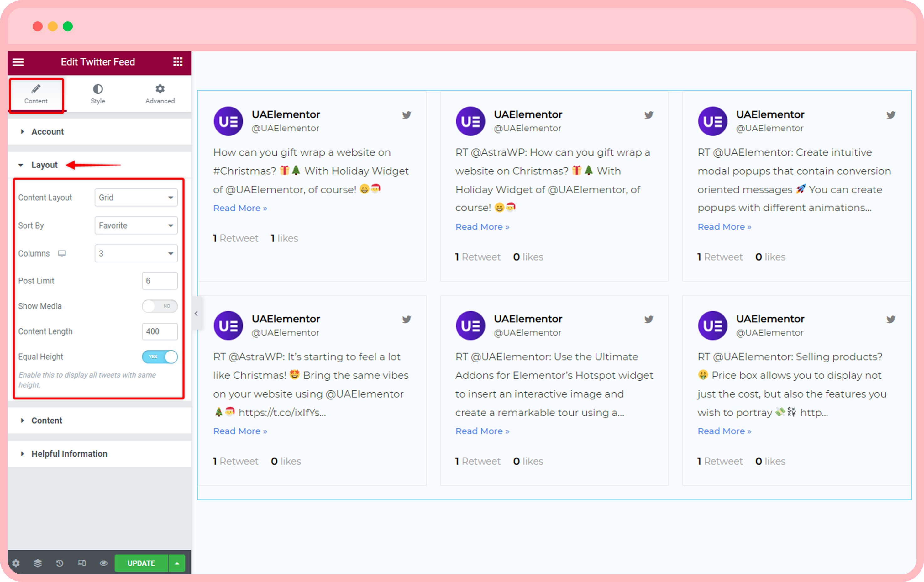Screen dimensions: 924x582
Task: Open the Columns dropdown
Action: click(136, 253)
